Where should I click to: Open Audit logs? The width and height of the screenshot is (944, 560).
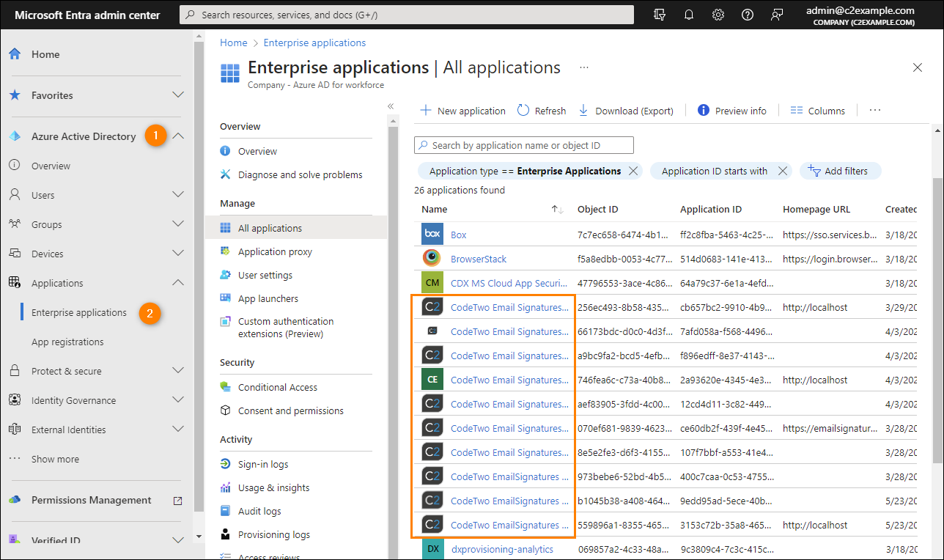point(259,511)
